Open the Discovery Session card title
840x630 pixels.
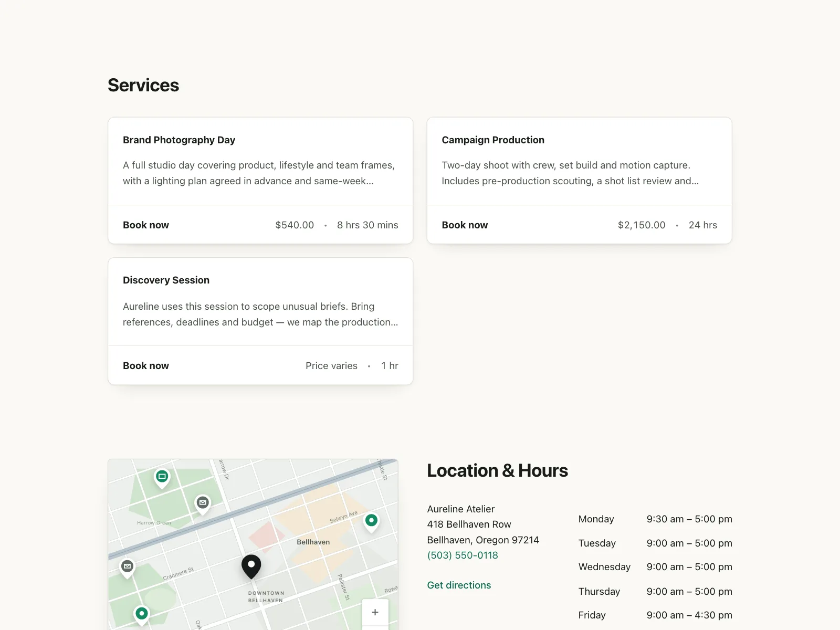[x=166, y=280]
